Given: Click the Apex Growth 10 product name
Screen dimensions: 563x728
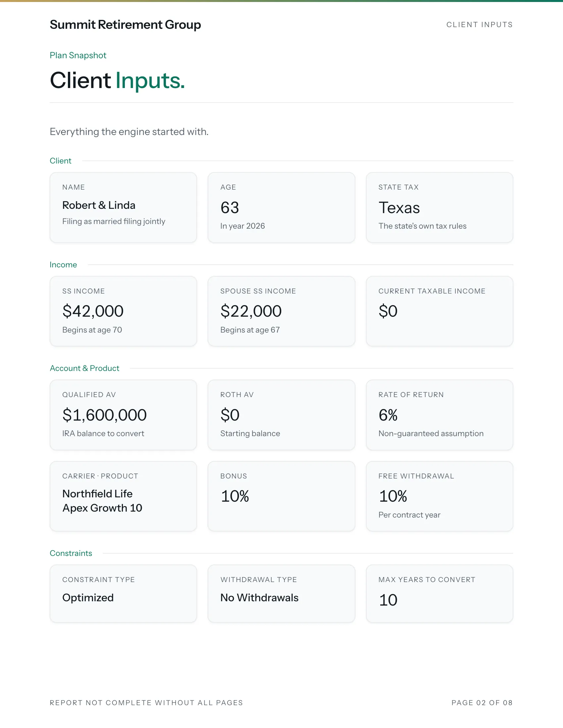Looking at the screenshot, I should [x=102, y=508].
